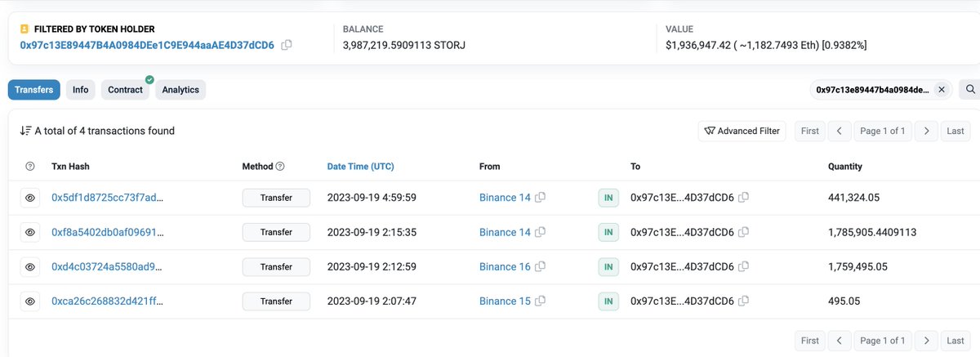Go to the previous page using the top chevron
980x357 pixels.
point(839,131)
